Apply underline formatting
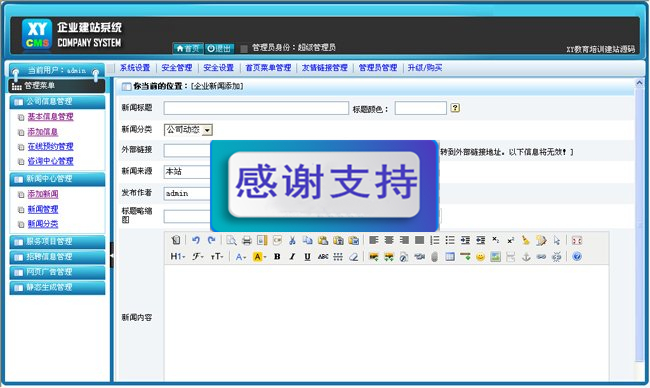The width and height of the screenshot is (650, 388). [x=307, y=257]
